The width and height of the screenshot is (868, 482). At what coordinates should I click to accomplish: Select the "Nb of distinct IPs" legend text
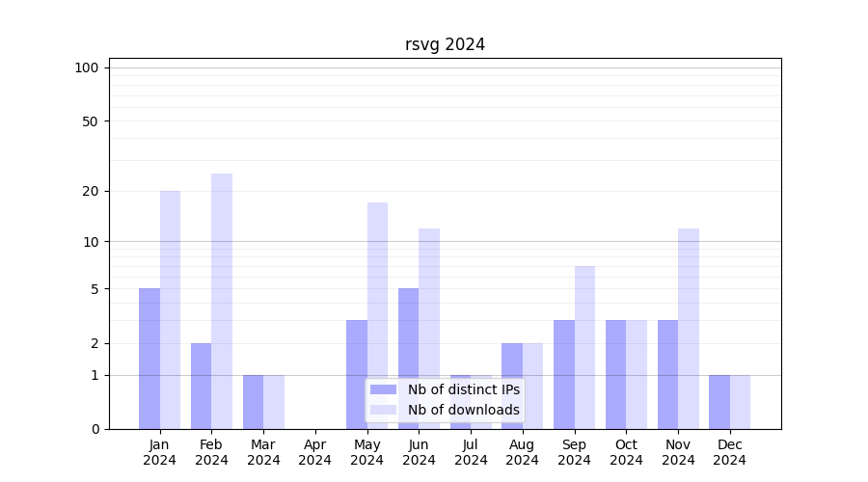(463, 389)
